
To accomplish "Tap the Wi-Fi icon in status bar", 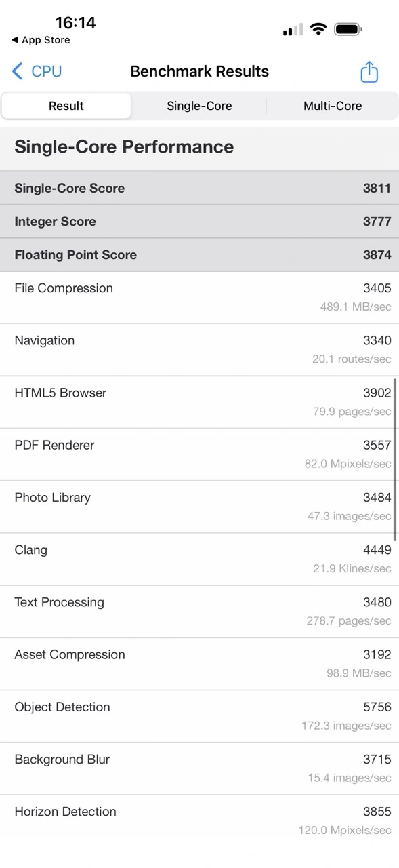I will 318,29.
